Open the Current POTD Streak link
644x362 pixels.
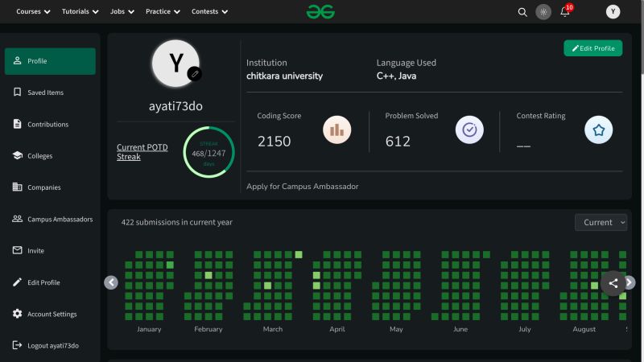coord(142,152)
